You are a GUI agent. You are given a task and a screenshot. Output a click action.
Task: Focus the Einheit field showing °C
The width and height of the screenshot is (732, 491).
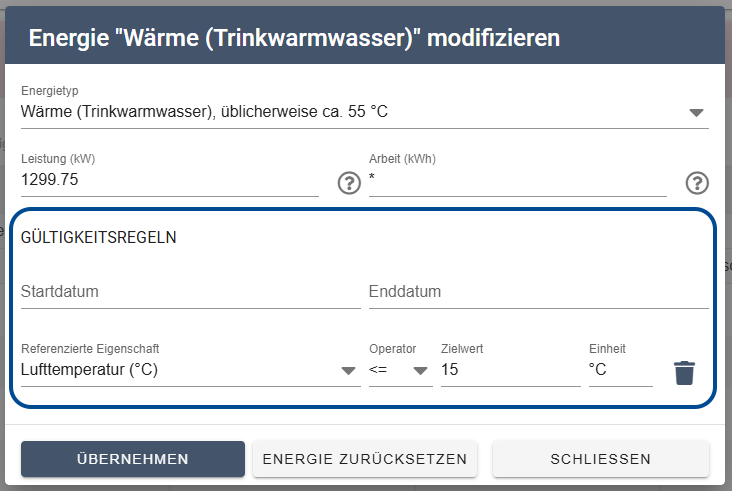pyautogui.click(x=619, y=370)
